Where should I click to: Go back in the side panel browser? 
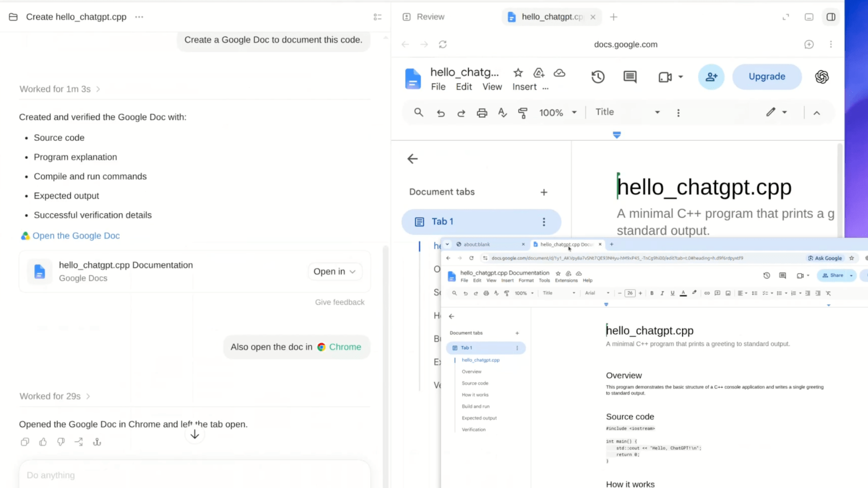[x=406, y=44]
